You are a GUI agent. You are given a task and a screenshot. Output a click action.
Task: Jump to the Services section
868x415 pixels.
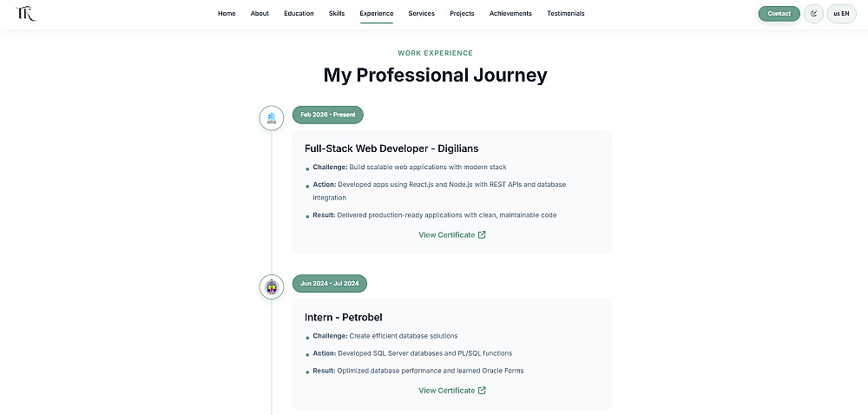422,14
